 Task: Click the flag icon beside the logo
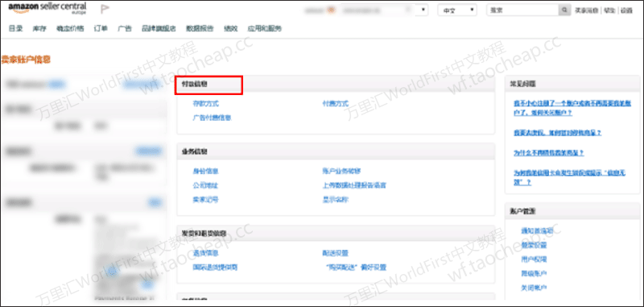(x=105, y=9)
